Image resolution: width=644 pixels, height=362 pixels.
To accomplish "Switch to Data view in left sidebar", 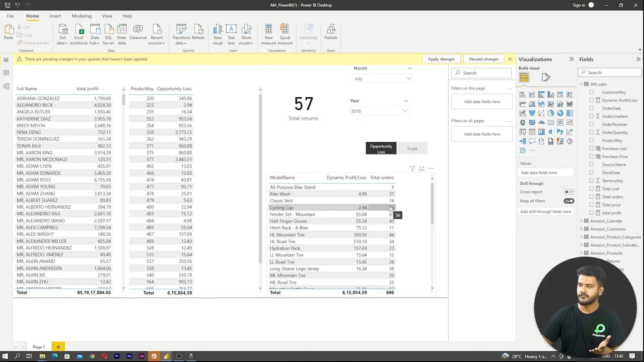I will (x=6, y=73).
